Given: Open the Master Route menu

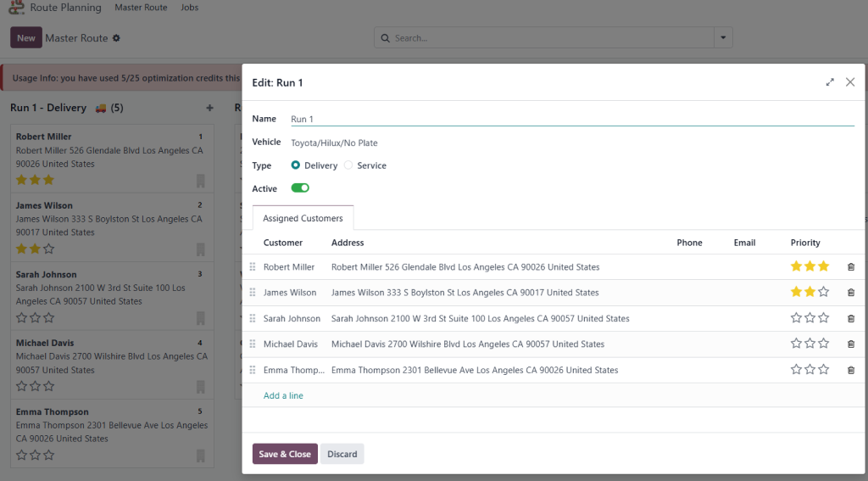Looking at the screenshot, I should tap(141, 8).
